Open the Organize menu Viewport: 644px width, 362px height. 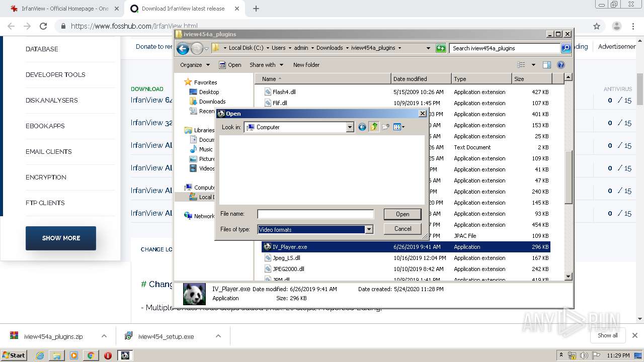click(195, 65)
